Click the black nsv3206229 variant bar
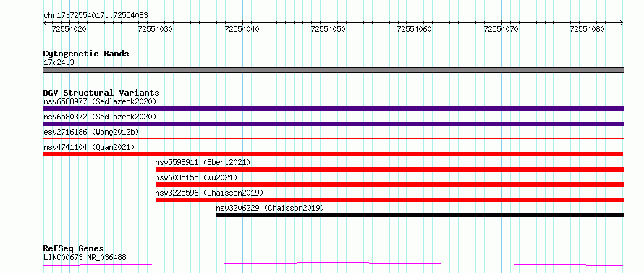 coord(420,215)
